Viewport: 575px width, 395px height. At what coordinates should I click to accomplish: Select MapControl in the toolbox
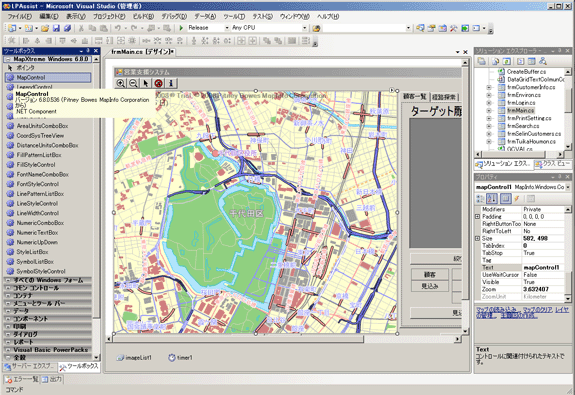tap(48, 77)
